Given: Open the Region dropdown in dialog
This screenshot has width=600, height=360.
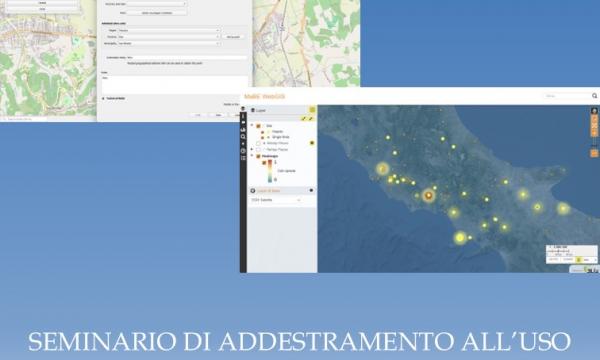Looking at the screenshot, I should (x=169, y=30).
